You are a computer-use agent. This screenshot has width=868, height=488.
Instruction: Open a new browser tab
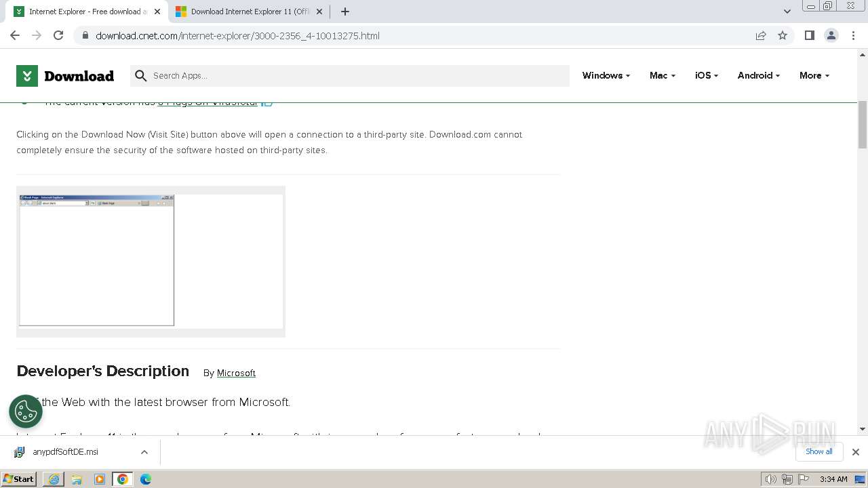345,12
